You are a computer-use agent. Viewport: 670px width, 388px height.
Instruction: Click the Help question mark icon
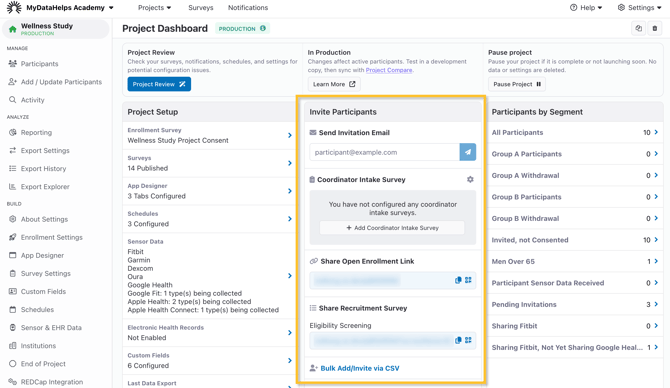pos(573,7)
